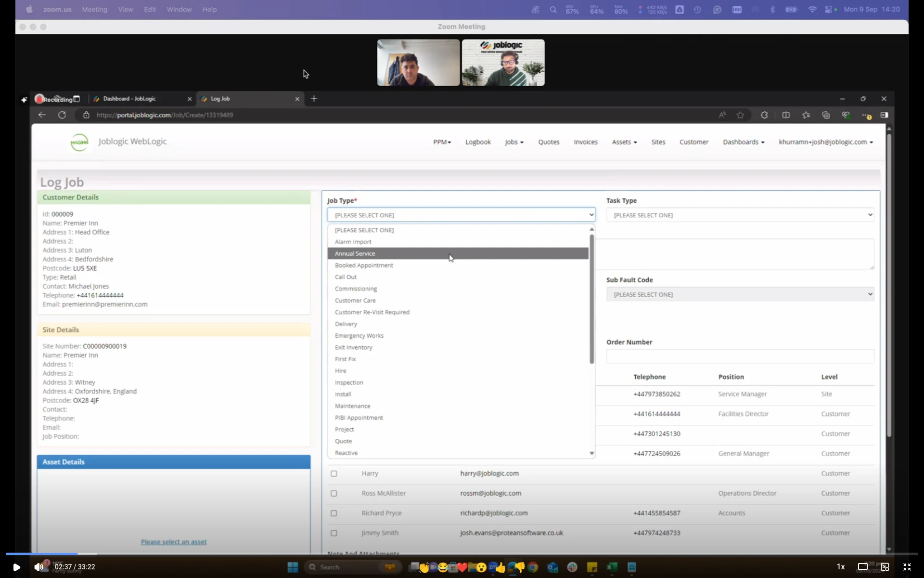Tick the checkbox for Richard Pryce
Viewport: 924px width, 578px height.
(x=334, y=513)
